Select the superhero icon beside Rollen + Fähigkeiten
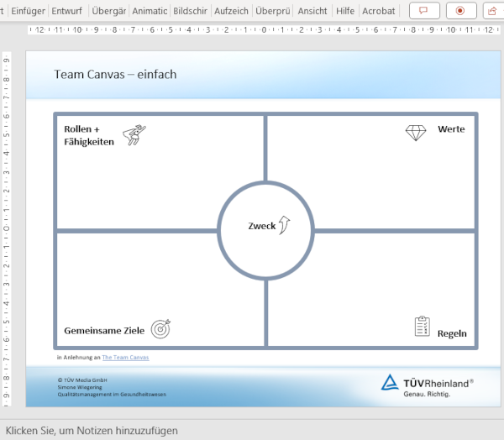504x440 pixels. coord(132,135)
